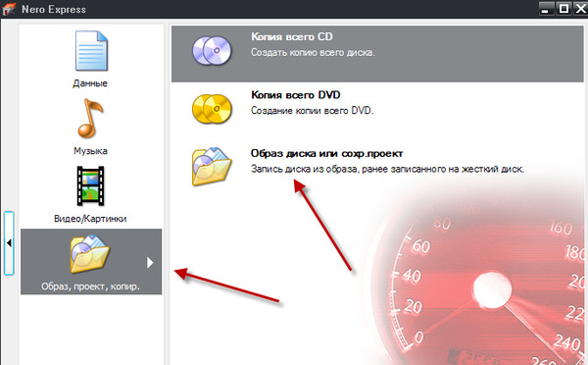Click the Копия всего DVD golden discs icon
Viewport: 588px width, 365px height.
coord(212,109)
